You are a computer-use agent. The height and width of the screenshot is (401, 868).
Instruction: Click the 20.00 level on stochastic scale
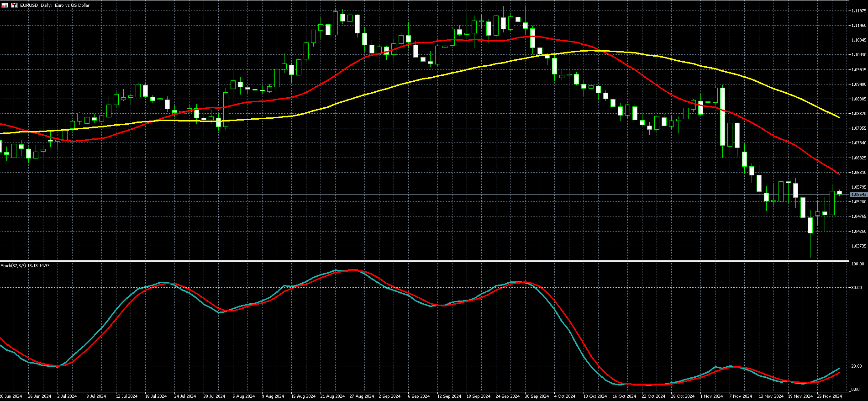click(x=857, y=366)
